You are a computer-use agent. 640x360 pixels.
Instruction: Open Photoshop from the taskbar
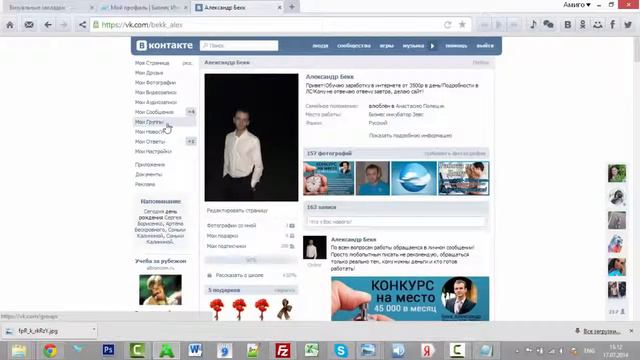[x=108, y=350]
